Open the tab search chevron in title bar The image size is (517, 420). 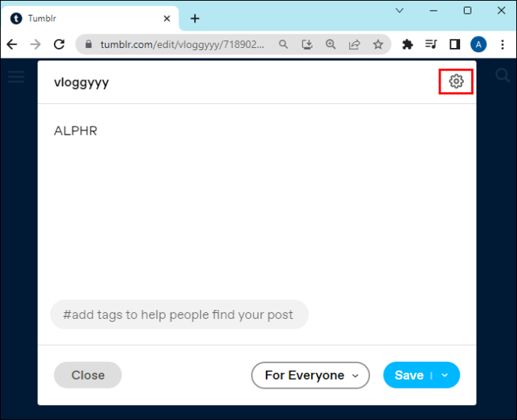point(399,10)
